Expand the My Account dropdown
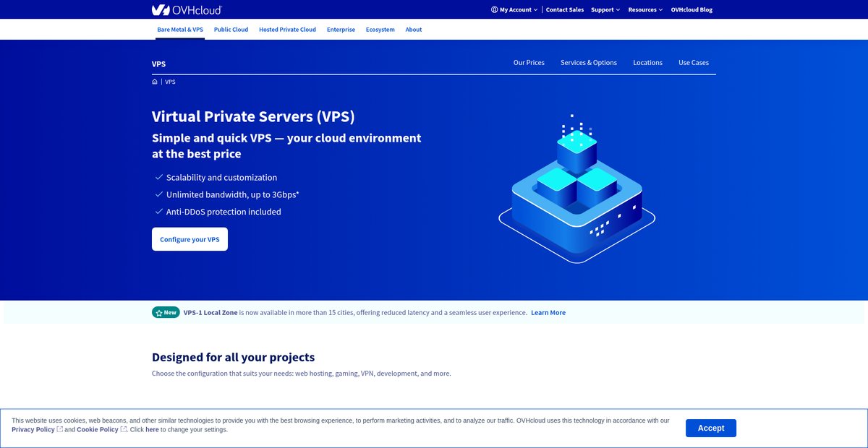 pyautogui.click(x=514, y=9)
